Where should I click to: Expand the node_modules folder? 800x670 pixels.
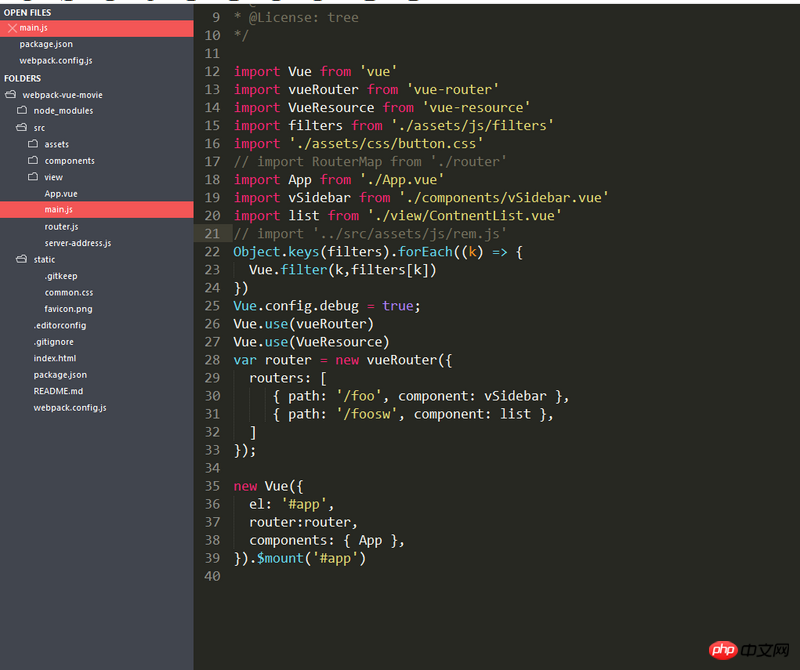pyautogui.click(x=62, y=111)
